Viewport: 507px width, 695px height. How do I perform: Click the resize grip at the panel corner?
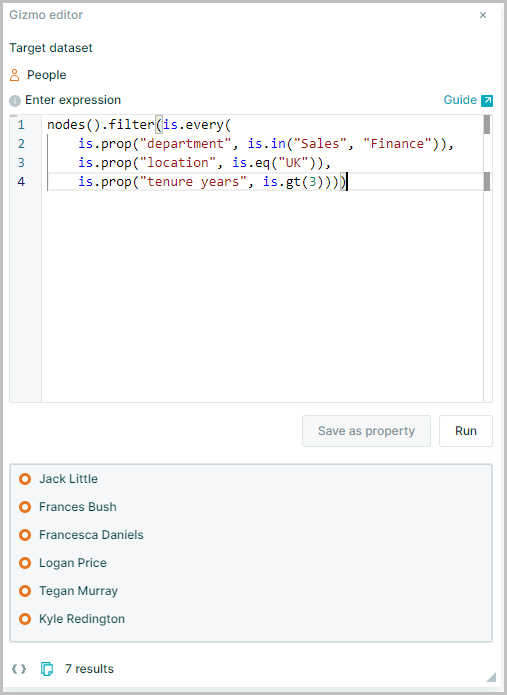[491, 676]
